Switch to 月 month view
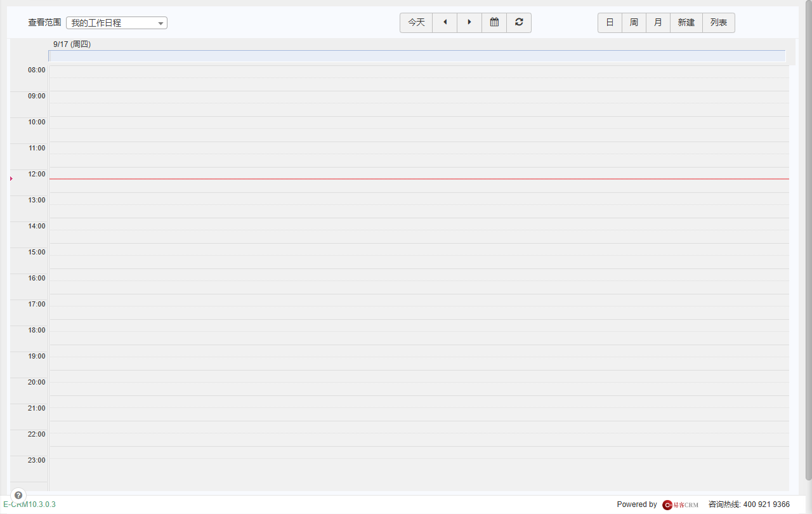Screen dimensions: 812x514 click(658, 23)
